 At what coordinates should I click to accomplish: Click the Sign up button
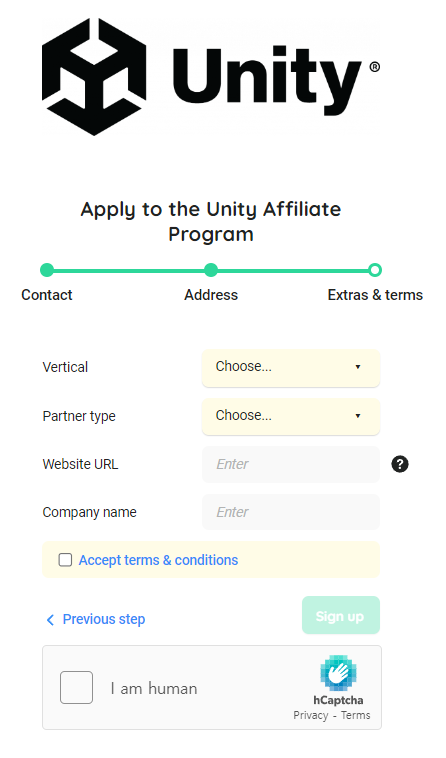click(341, 615)
